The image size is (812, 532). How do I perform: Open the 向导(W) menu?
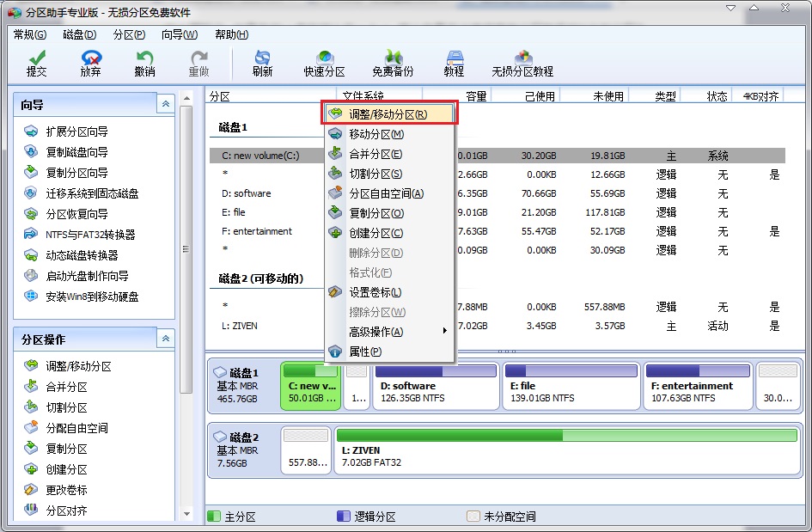180,34
